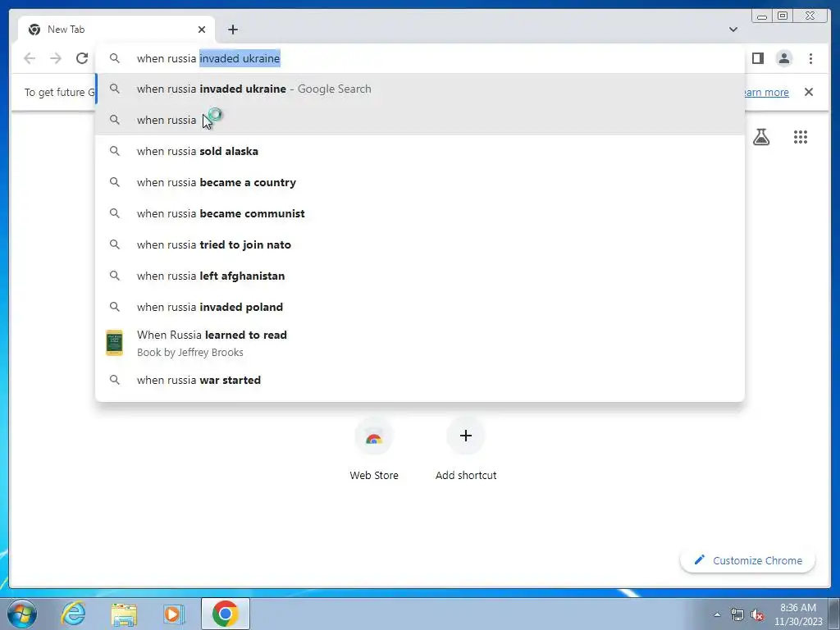Viewport: 840px width, 630px height.
Task: Choose suggestion 'when russia became a country'
Action: (420, 182)
